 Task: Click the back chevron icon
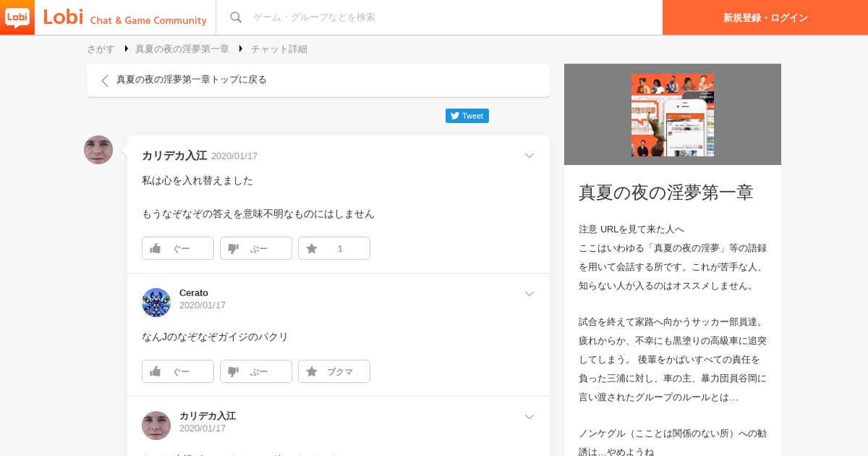coord(105,80)
